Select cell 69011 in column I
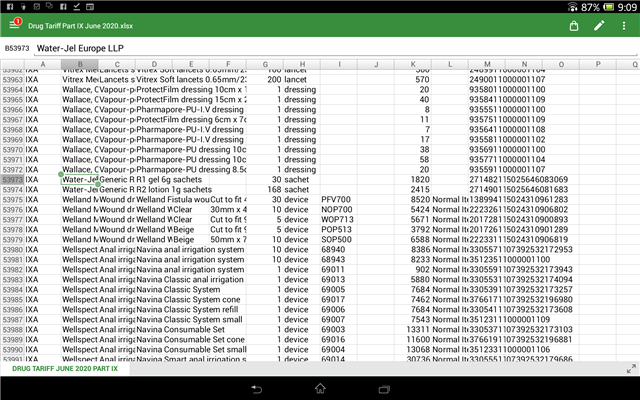Image resolution: width=640 pixels, height=400 pixels. tap(339, 269)
